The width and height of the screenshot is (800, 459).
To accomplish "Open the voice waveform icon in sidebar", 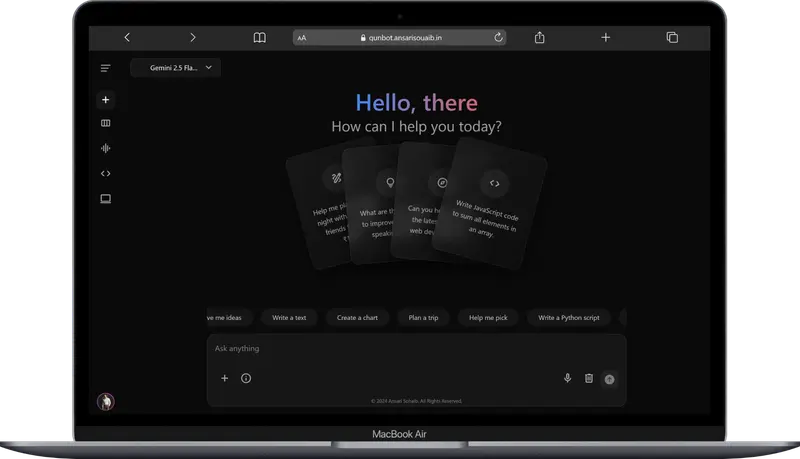I will [106, 148].
